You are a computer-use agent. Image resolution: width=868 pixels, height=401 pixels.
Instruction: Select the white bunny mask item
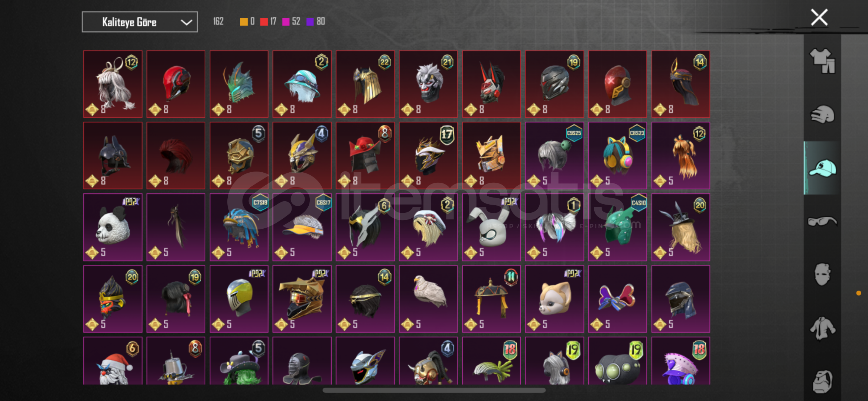coord(491,227)
